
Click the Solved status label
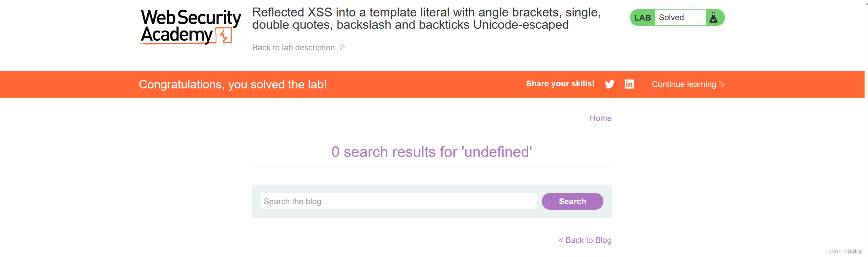point(671,17)
